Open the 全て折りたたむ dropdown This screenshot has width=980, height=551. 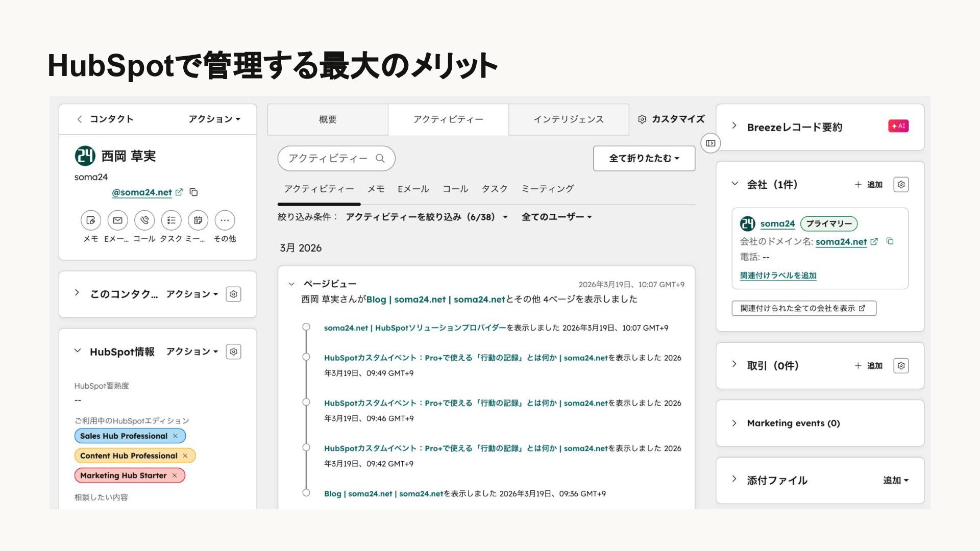(x=644, y=158)
